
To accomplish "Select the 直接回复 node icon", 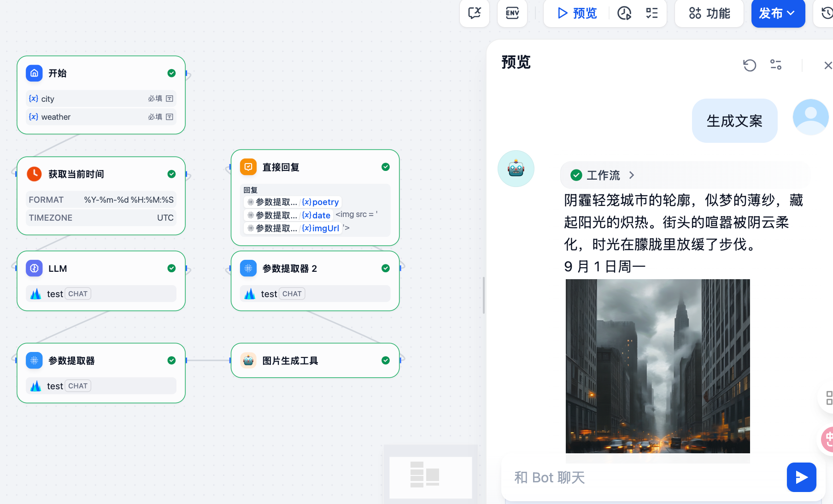I will point(248,167).
